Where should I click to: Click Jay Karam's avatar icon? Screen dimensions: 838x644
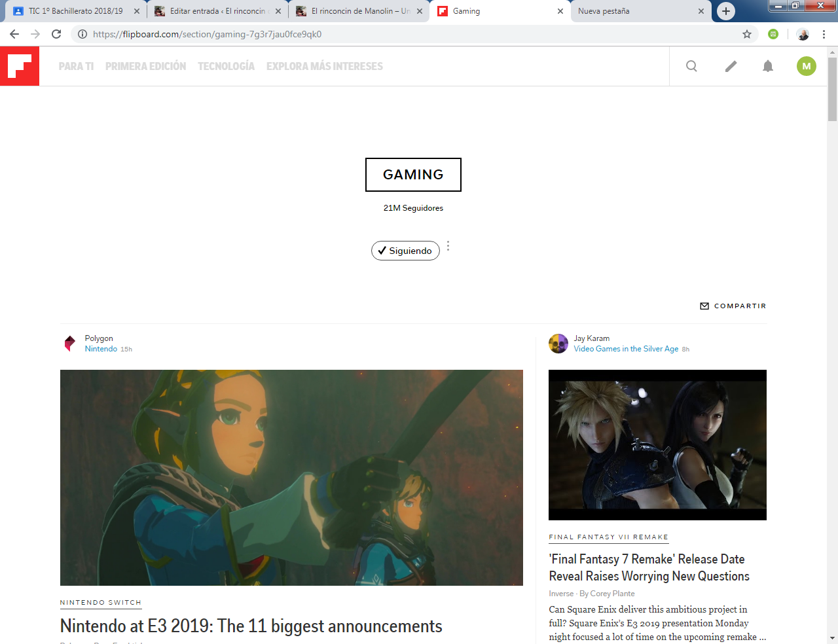tap(558, 344)
